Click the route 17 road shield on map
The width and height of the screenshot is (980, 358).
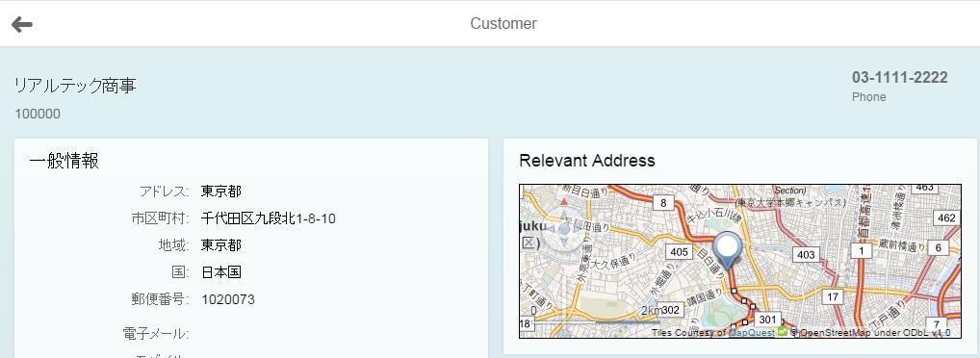point(833,296)
